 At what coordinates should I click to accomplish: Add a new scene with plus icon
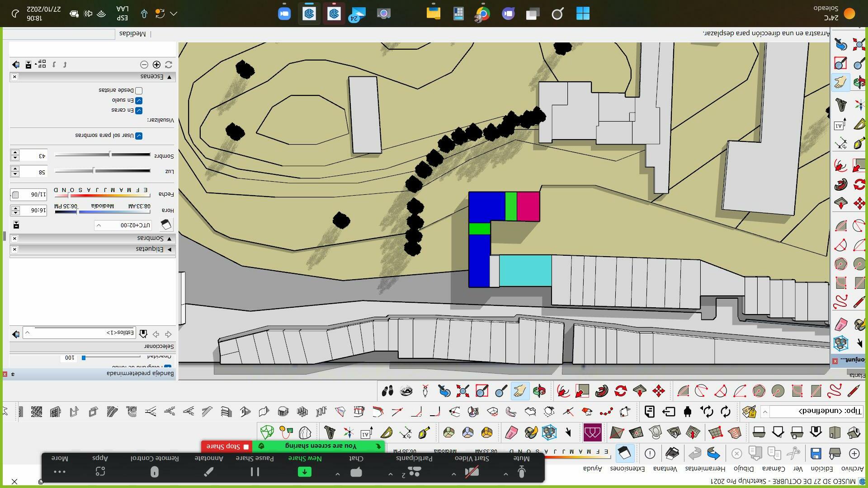pyautogui.click(x=156, y=65)
